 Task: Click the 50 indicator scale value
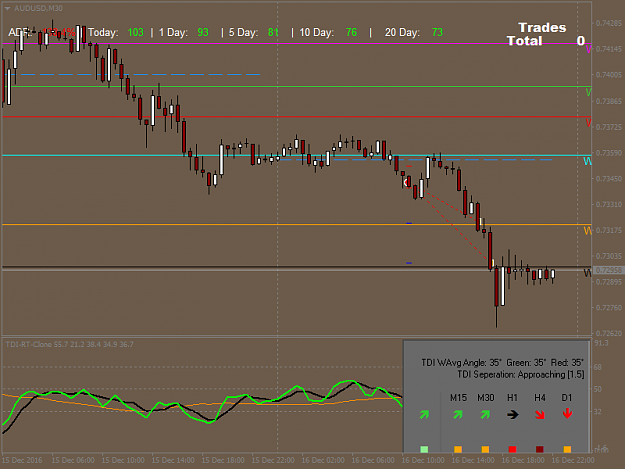click(598, 389)
